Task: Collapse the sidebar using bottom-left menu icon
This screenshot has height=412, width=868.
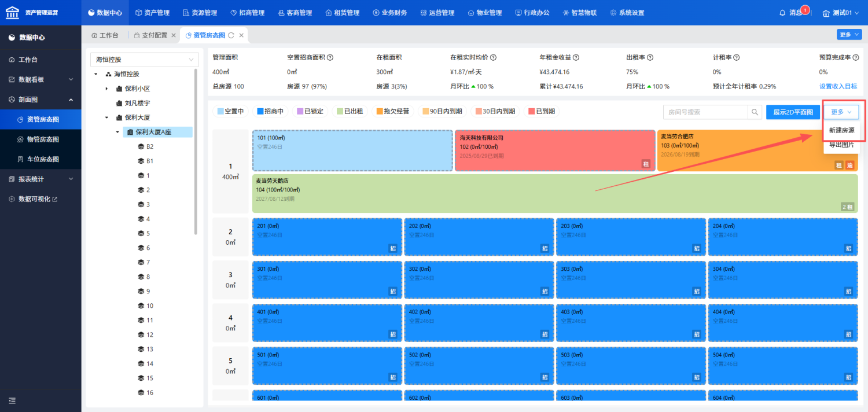Action: 12,400
